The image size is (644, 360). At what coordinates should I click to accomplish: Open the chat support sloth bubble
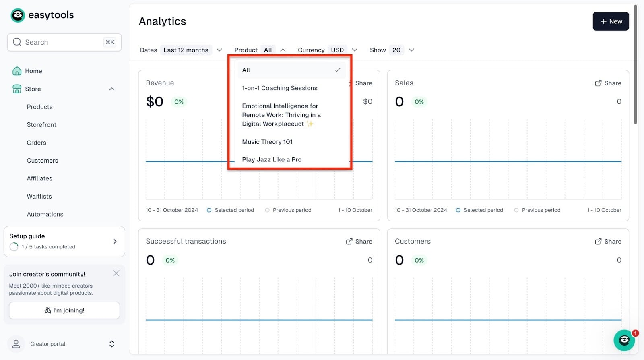click(624, 340)
